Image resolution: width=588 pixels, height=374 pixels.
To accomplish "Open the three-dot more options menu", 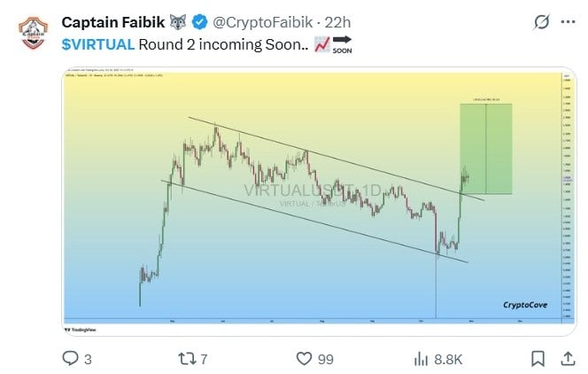I will (569, 21).
